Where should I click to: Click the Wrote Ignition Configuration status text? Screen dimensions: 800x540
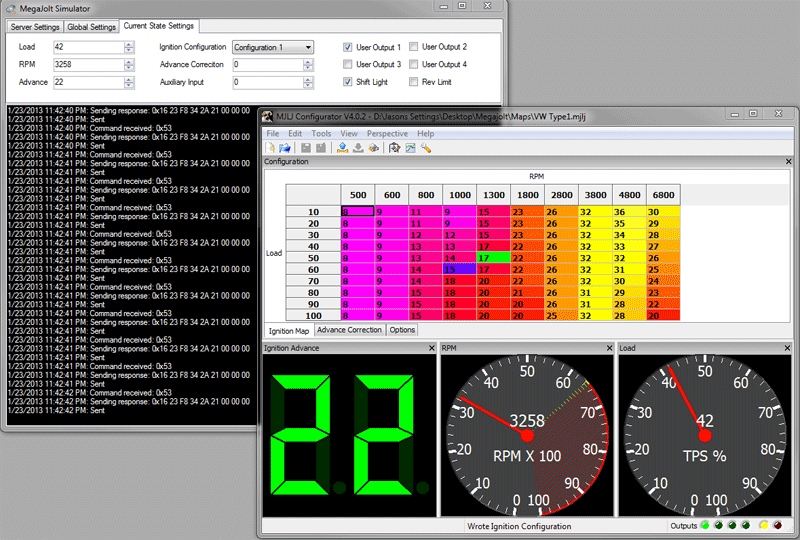[x=519, y=526]
